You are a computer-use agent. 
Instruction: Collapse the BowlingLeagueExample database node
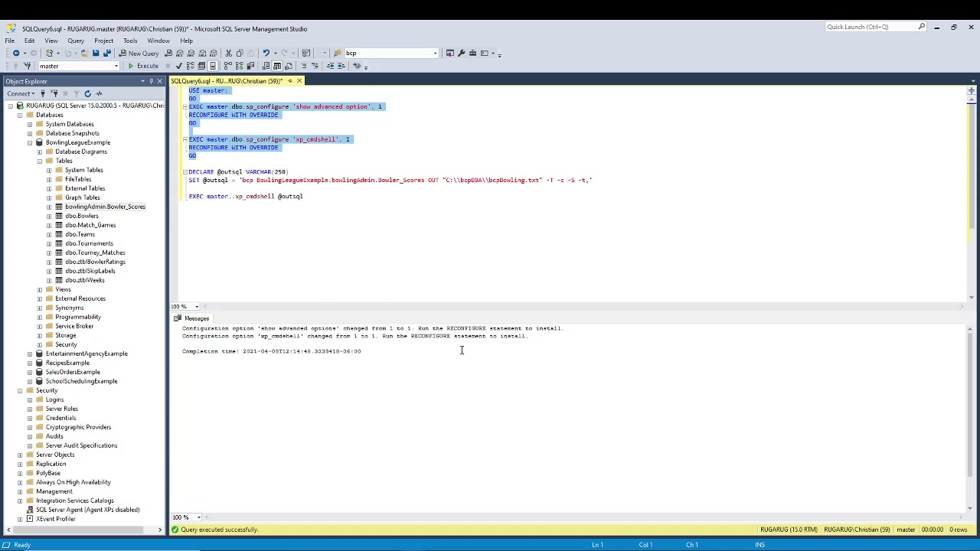[30, 142]
